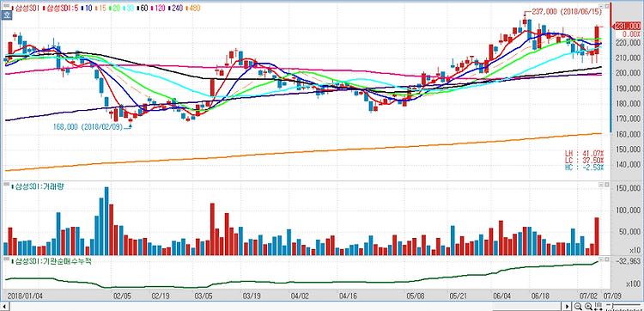Adjust the chart zoom slider handle
Viewport: 644px width, 311px height.
612,306
